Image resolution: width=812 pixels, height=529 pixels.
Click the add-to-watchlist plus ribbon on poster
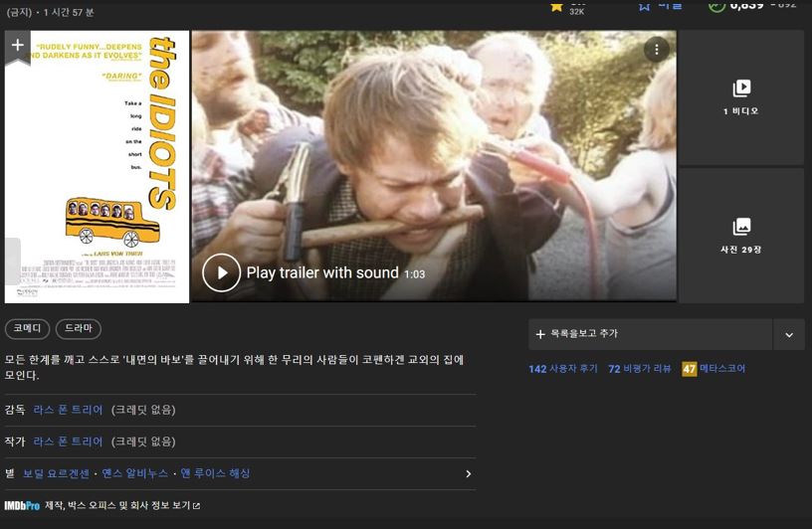point(17,46)
